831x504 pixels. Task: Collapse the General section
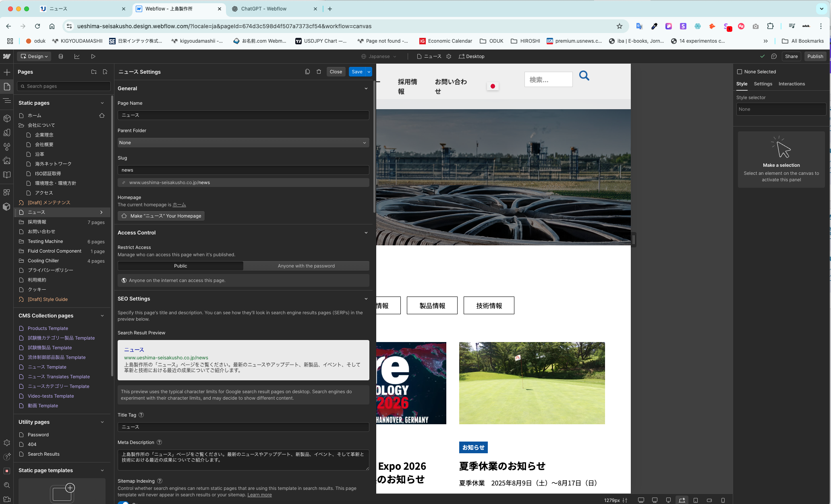click(366, 88)
